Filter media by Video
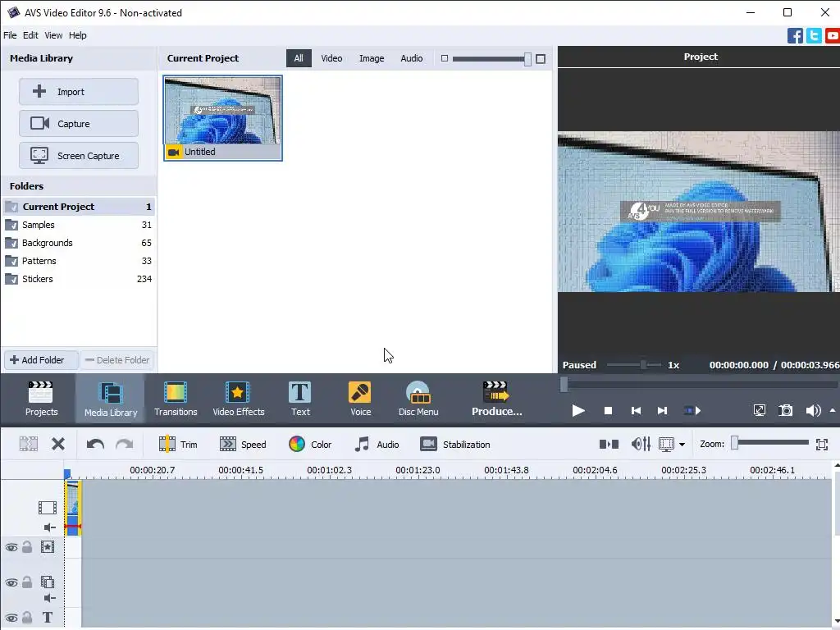 pyautogui.click(x=331, y=58)
